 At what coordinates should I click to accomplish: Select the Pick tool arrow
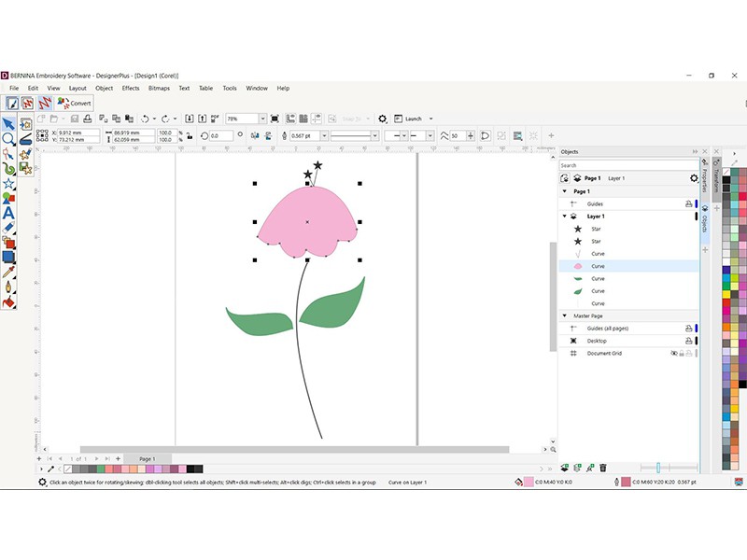click(x=8, y=124)
